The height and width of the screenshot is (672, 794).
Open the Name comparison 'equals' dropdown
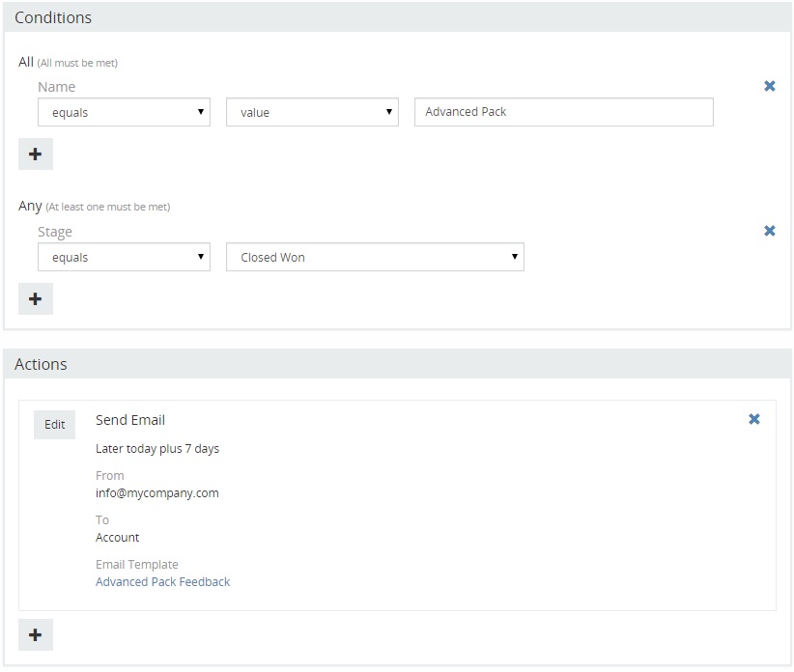tap(124, 112)
